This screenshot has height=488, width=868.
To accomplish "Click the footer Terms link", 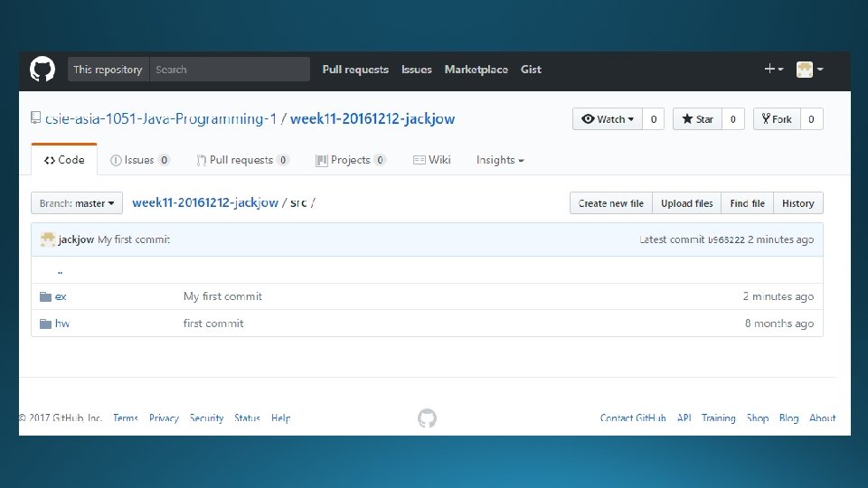I will click(125, 418).
